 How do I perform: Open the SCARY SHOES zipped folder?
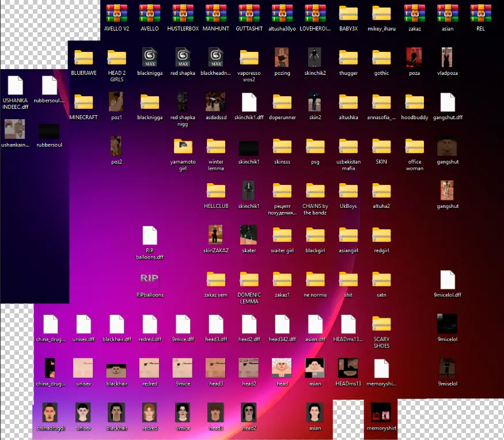381,323
